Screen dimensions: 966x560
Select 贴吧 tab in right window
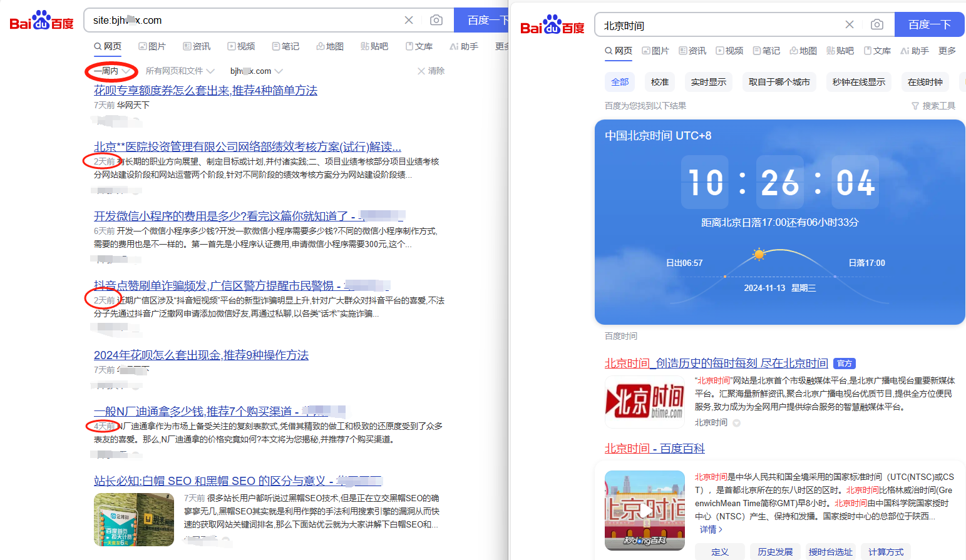[x=840, y=51]
